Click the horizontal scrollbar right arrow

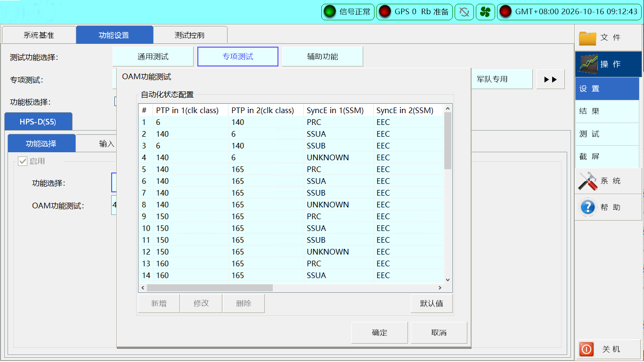point(440,288)
